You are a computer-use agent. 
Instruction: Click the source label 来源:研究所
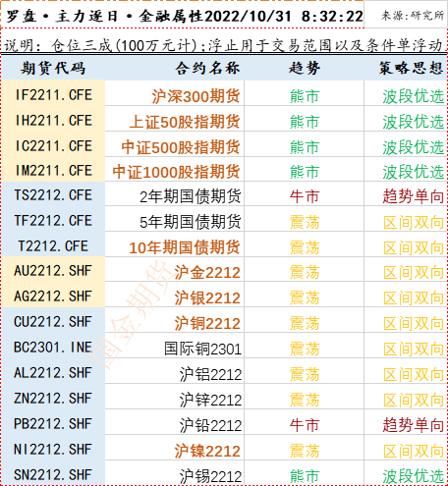pyautogui.click(x=413, y=15)
